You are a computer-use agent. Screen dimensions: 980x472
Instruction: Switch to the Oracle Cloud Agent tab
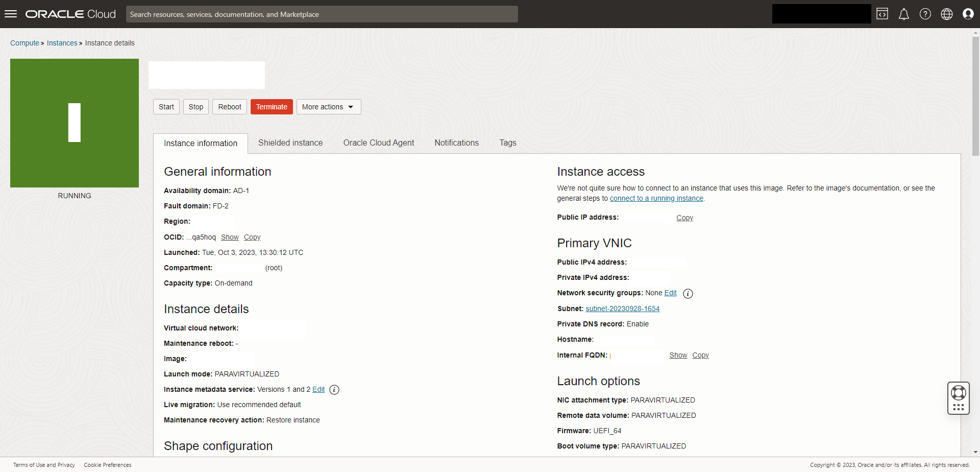[378, 143]
